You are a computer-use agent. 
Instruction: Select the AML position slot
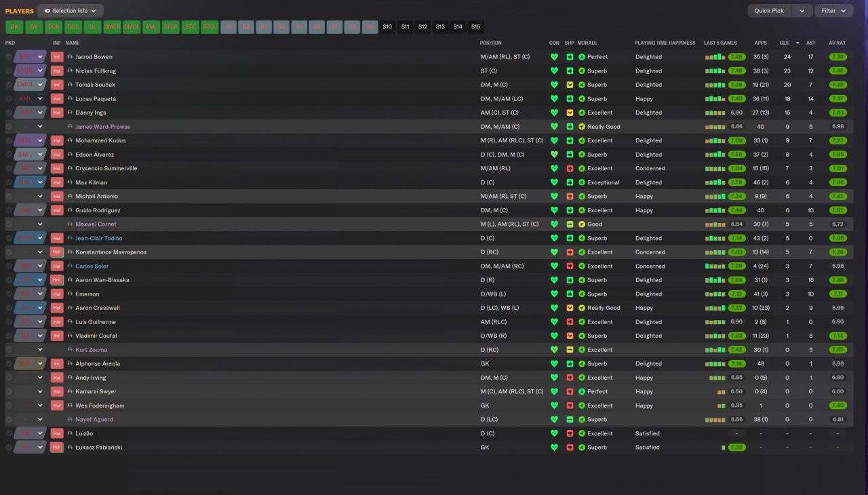pyautogui.click(x=152, y=27)
